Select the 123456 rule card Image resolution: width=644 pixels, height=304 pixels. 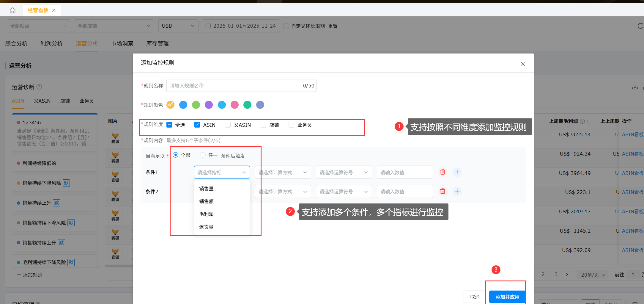point(55,133)
